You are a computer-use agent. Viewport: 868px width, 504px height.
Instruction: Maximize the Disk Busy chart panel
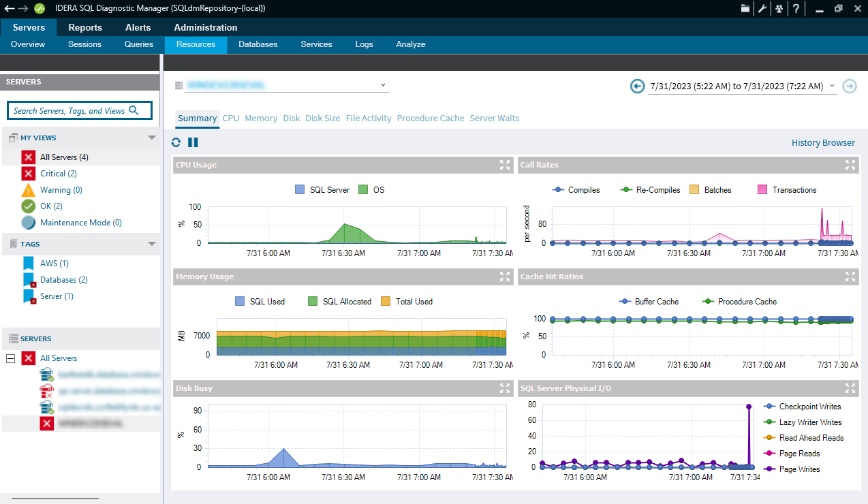point(504,388)
